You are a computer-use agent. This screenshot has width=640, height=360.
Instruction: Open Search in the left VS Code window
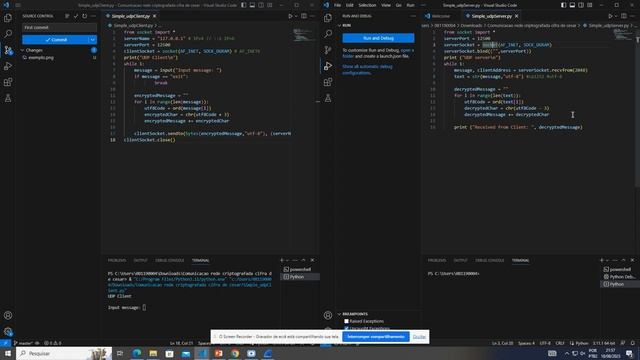8,34
